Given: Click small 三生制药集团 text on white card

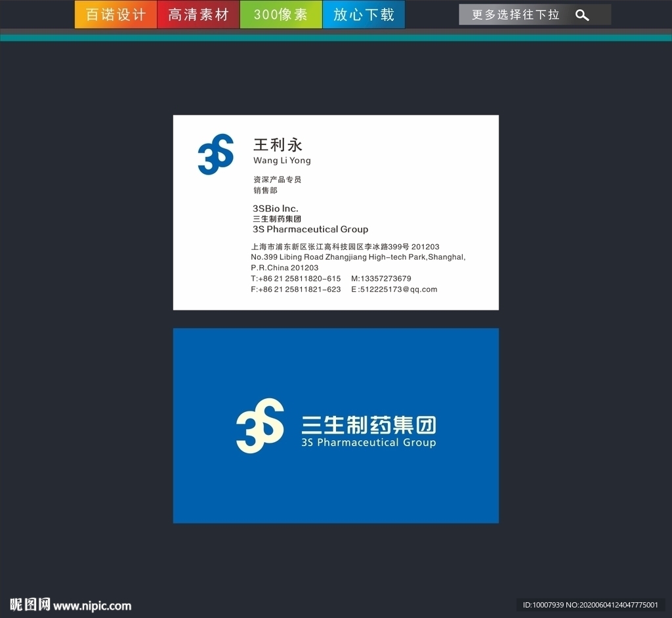Looking at the screenshot, I should 277,219.
